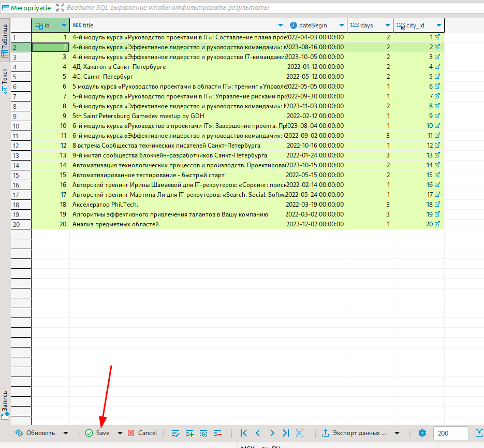Switch to the Текст view tab
The image size is (484, 448).
[x=5, y=80]
